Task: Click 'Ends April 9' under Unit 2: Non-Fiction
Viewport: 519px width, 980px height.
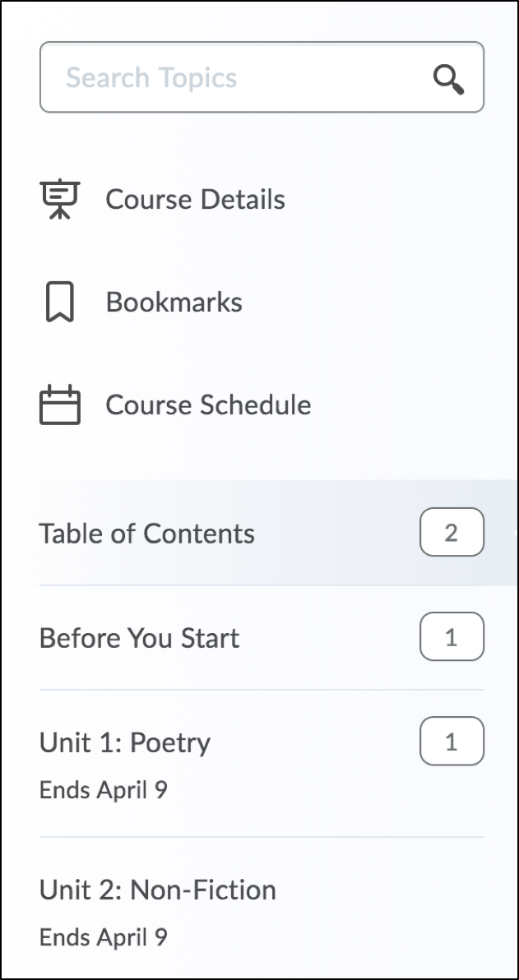Action: 103,937
